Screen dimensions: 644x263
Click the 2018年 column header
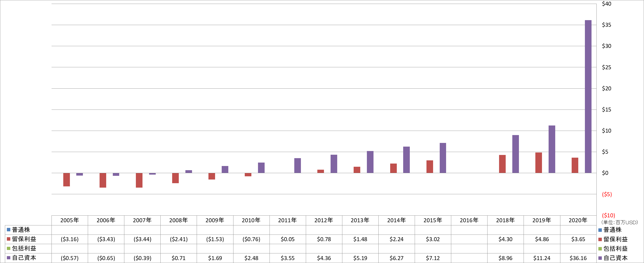coord(505,220)
